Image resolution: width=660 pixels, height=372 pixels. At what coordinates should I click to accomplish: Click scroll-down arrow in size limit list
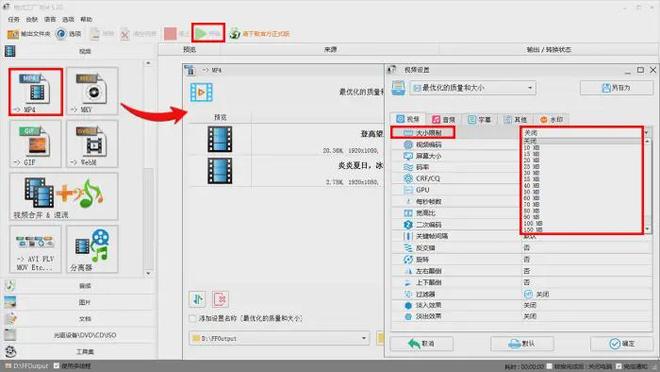click(x=648, y=229)
